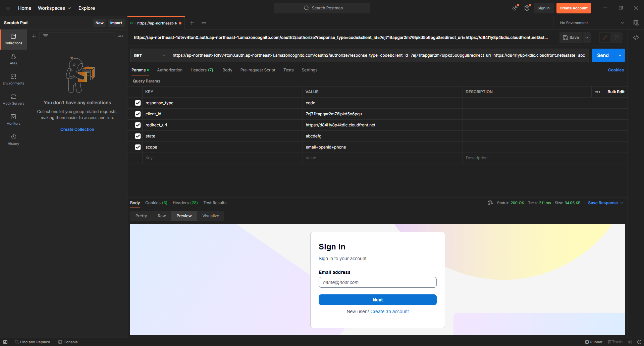Viewport: 644px width, 346px height.
Task: Open the code snippet icon
Action: point(636,38)
